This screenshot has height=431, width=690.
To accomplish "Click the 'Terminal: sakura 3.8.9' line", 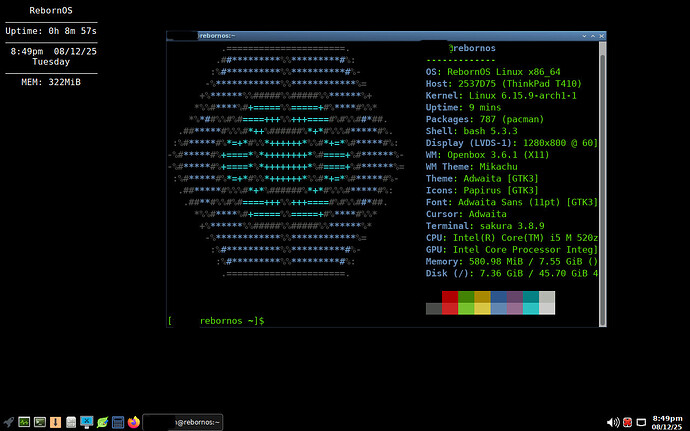I will coord(485,226).
